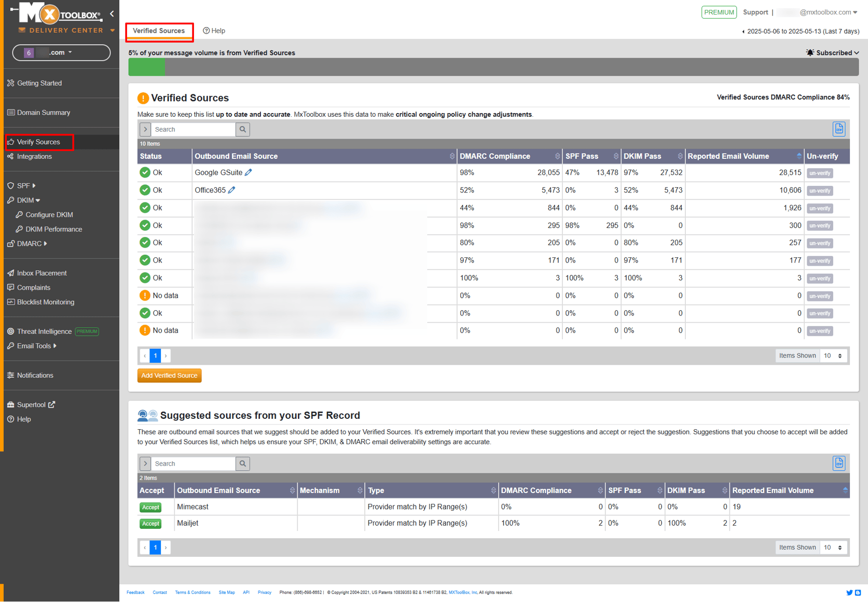The height and width of the screenshot is (602, 868).
Task: Accept the Mimecast suggested source
Action: (x=150, y=507)
